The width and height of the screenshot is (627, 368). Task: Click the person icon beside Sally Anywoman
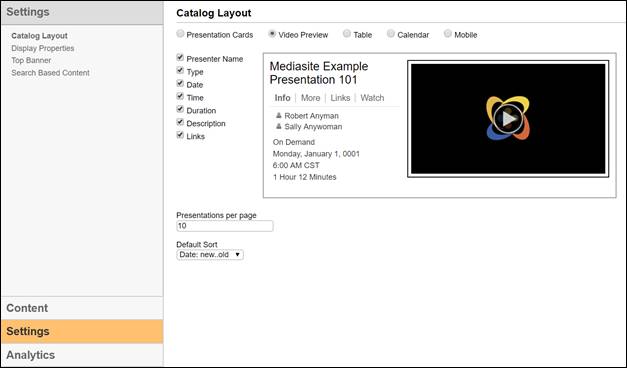click(x=279, y=126)
